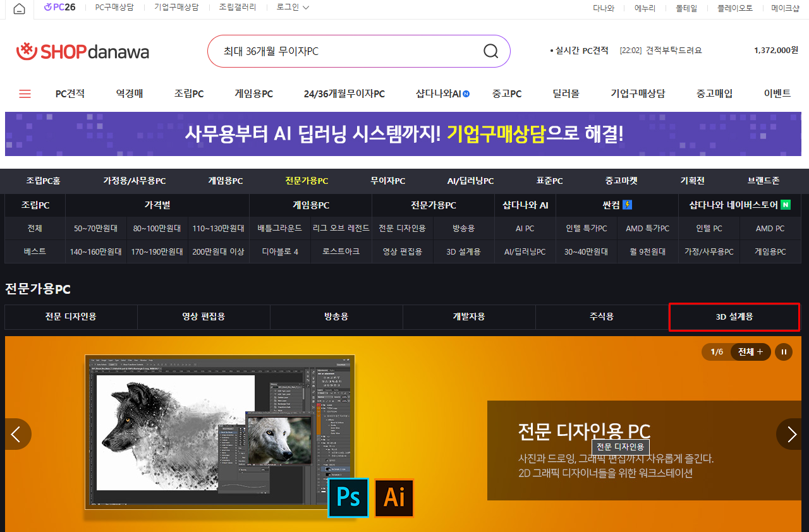The height and width of the screenshot is (532, 809).
Task: Open the 견적부탁드려요 real-time quote
Action: pyautogui.click(x=674, y=51)
